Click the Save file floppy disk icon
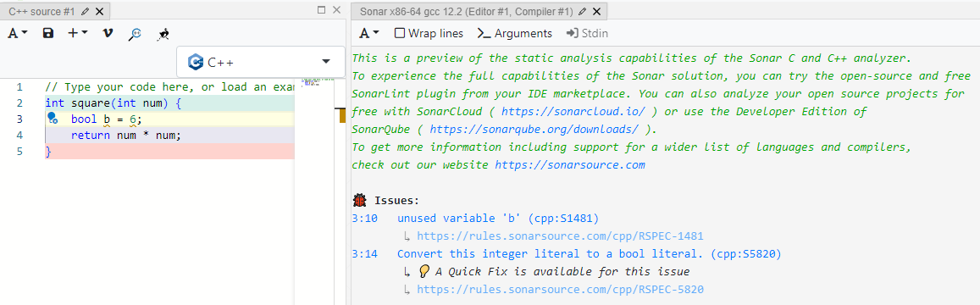 [48, 33]
